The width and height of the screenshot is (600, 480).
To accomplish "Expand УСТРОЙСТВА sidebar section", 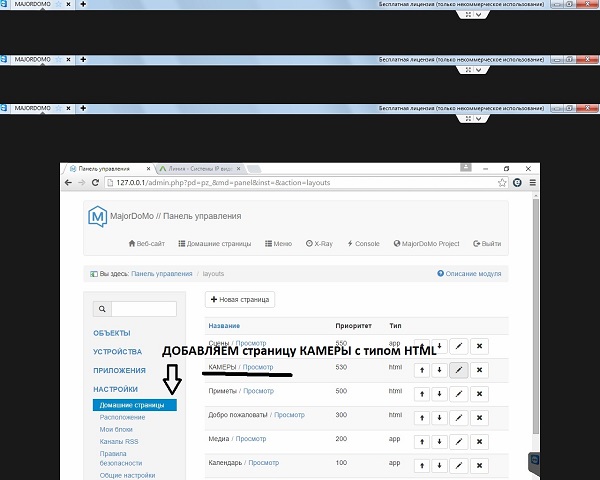I will click(117, 352).
